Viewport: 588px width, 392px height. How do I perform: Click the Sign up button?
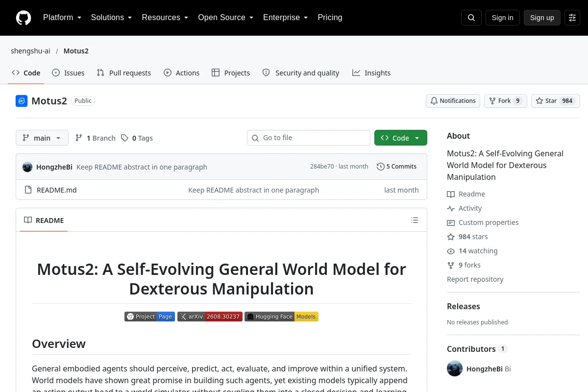click(542, 18)
